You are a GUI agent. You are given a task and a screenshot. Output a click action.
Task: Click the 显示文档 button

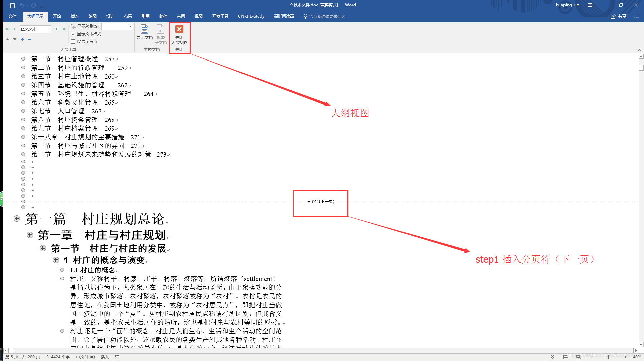pos(145,32)
